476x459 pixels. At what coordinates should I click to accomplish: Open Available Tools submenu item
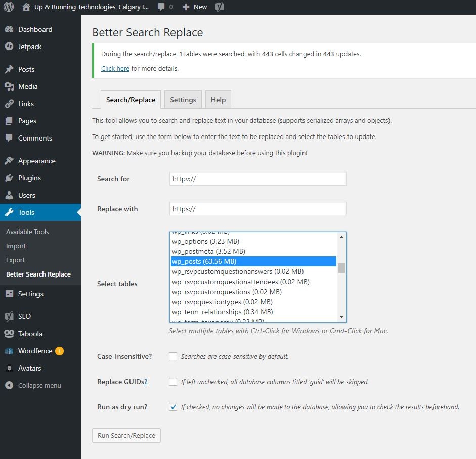click(27, 232)
